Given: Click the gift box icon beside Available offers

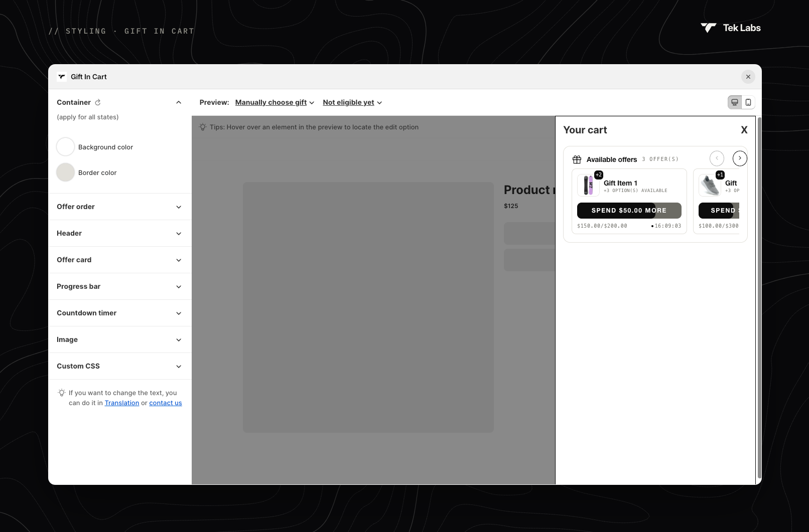Looking at the screenshot, I should click(x=577, y=159).
